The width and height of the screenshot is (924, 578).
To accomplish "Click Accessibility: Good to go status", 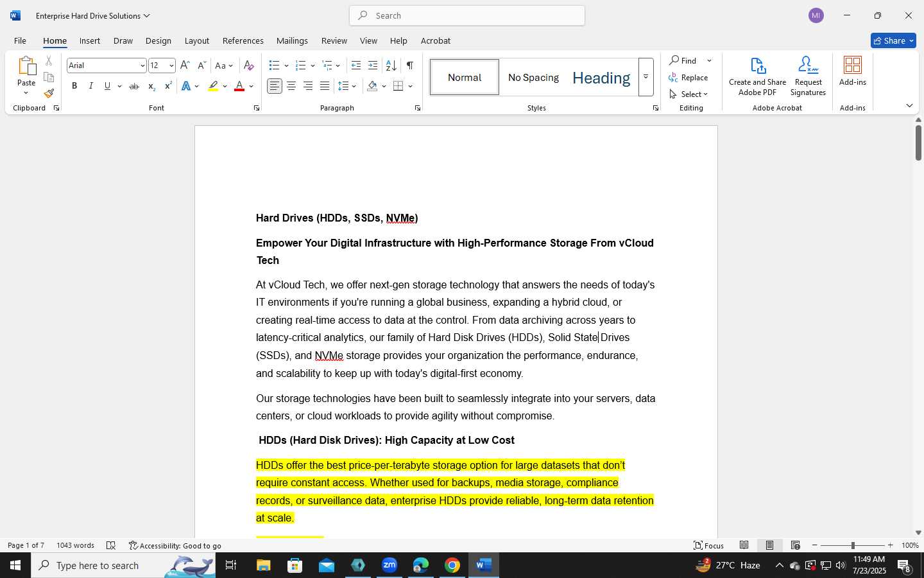I will (x=175, y=545).
